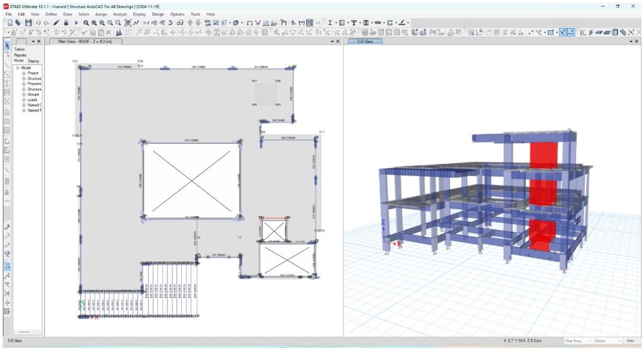Expand the Groups tree node
This screenshot has width=644, height=348.
(x=24, y=94)
